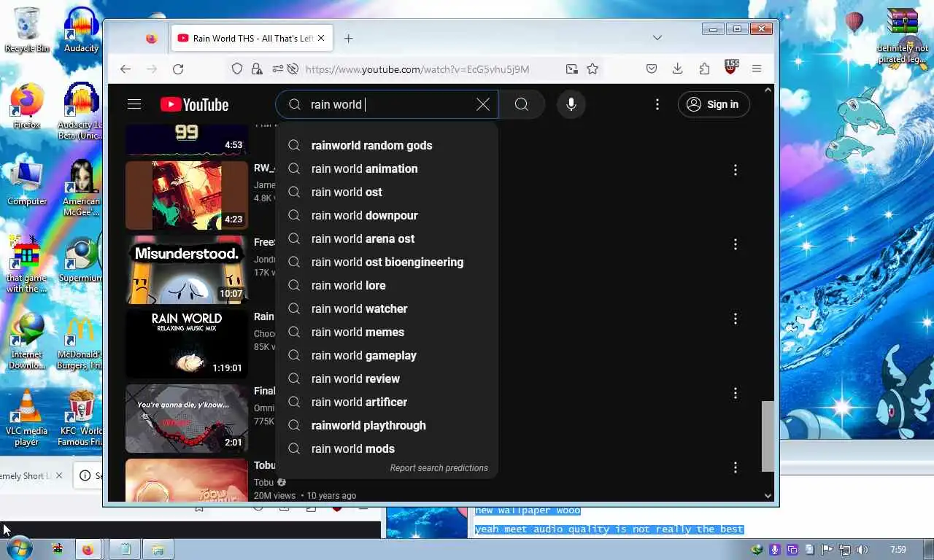Open more options for the Tobu video

736,467
